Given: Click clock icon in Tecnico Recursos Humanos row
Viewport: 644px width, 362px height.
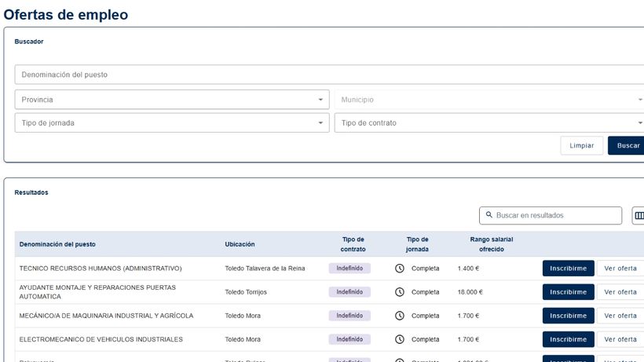Looking at the screenshot, I should tap(399, 269).
